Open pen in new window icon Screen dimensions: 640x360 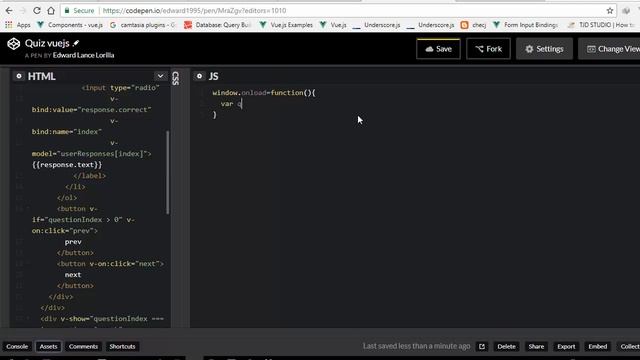click(482, 347)
